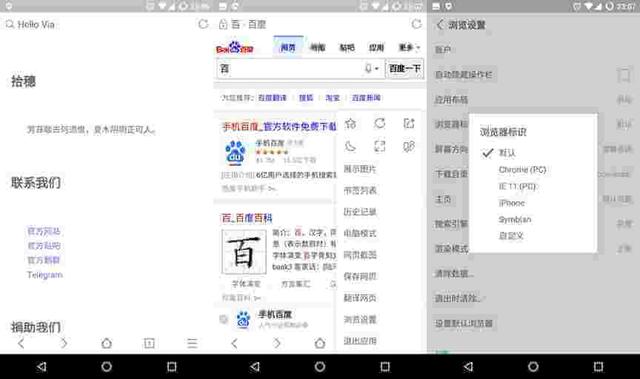
Task: Tap the 联系我们 heading
Action: click(36, 183)
